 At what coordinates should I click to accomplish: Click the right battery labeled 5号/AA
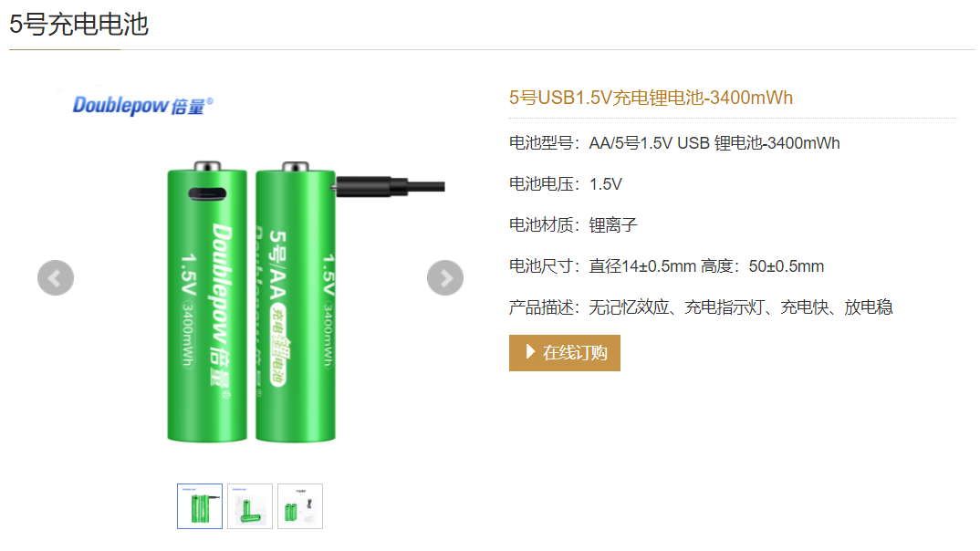tap(295, 301)
